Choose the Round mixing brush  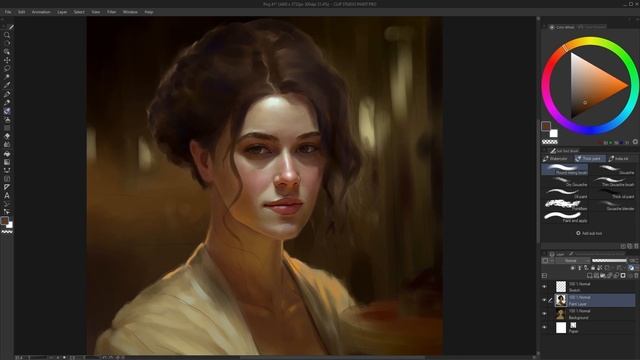[565, 169]
